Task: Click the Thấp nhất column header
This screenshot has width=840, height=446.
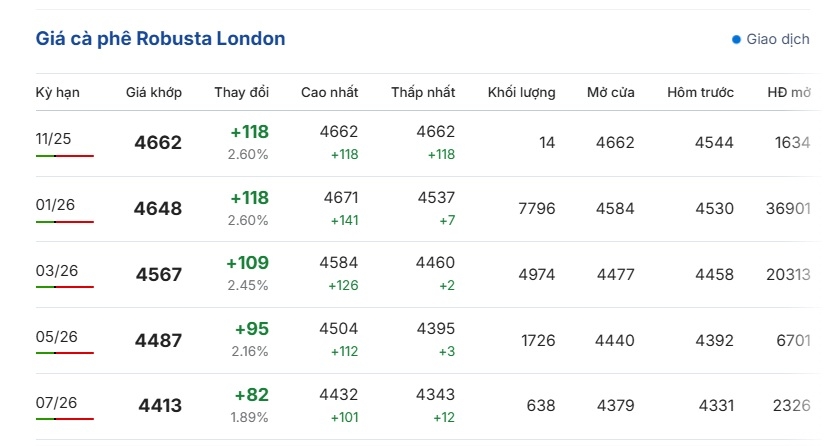Action: tap(423, 92)
